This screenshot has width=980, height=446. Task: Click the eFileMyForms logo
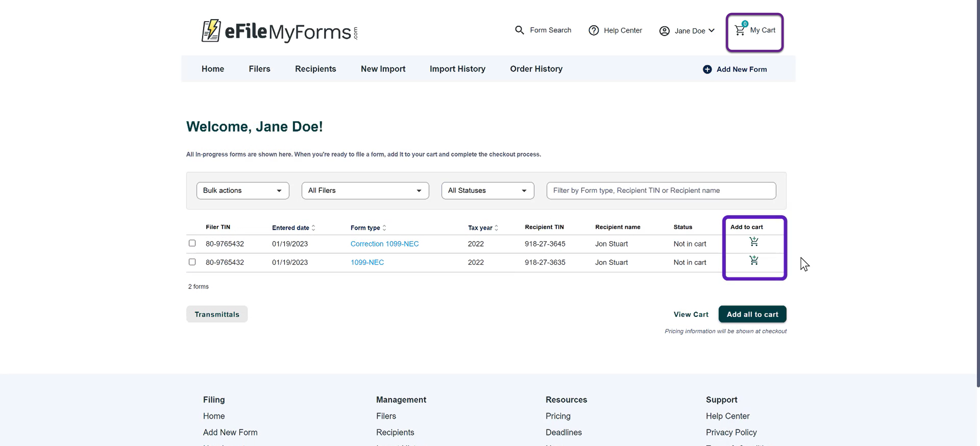[x=279, y=31]
